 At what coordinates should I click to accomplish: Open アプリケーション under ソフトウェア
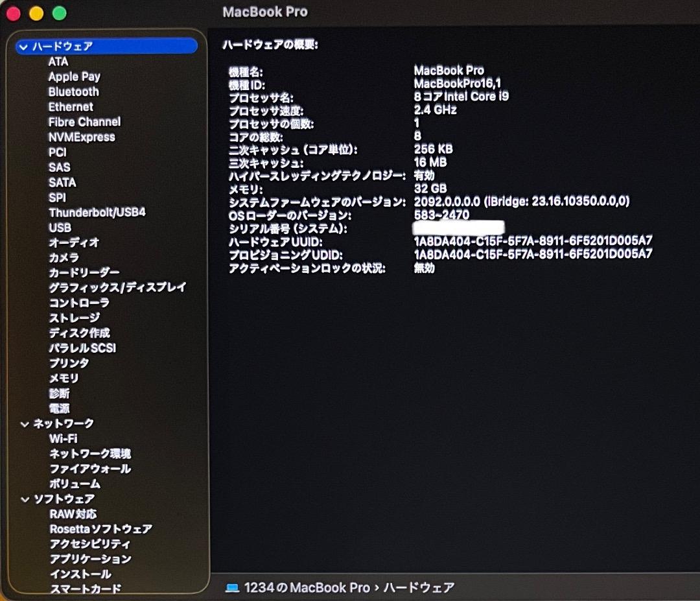click(x=88, y=558)
